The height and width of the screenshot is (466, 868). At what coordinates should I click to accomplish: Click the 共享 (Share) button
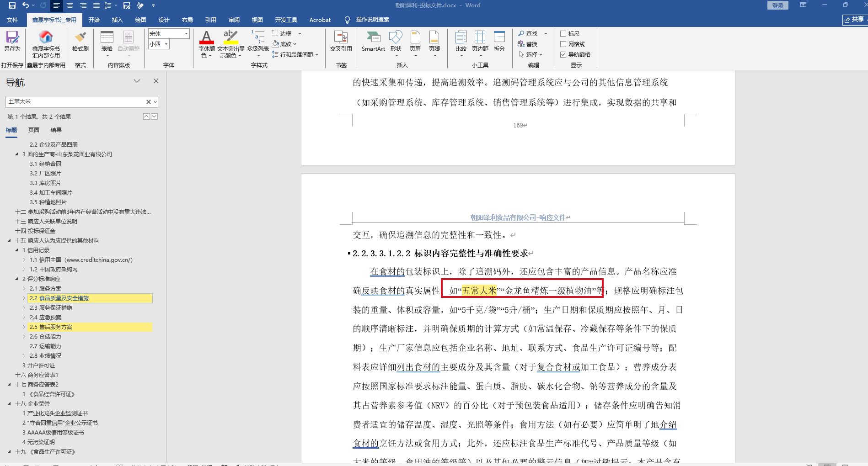point(854,20)
